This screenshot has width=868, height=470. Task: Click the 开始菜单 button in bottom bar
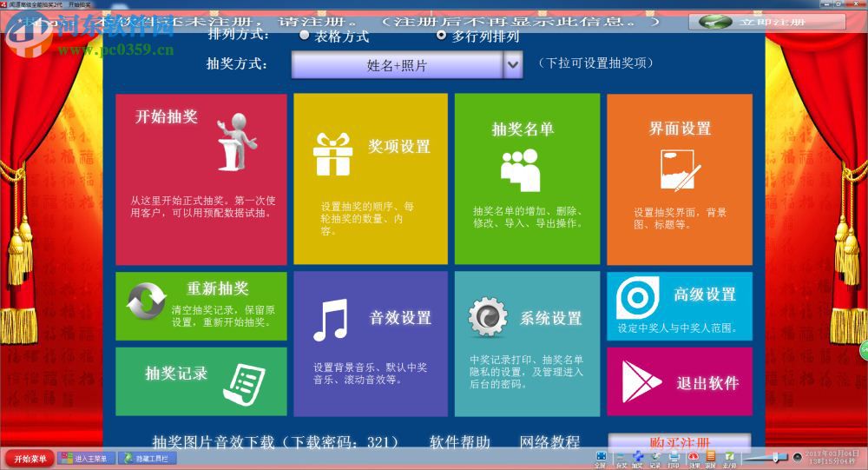point(30,459)
